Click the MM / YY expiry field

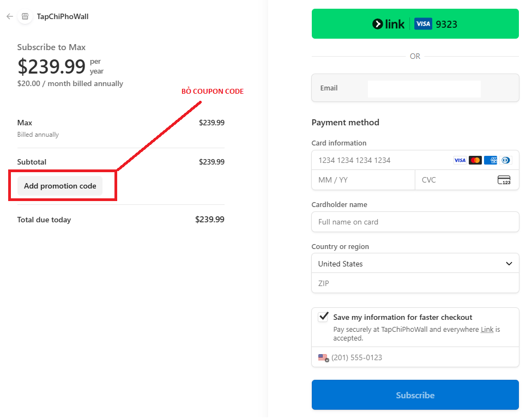[x=362, y=180]
